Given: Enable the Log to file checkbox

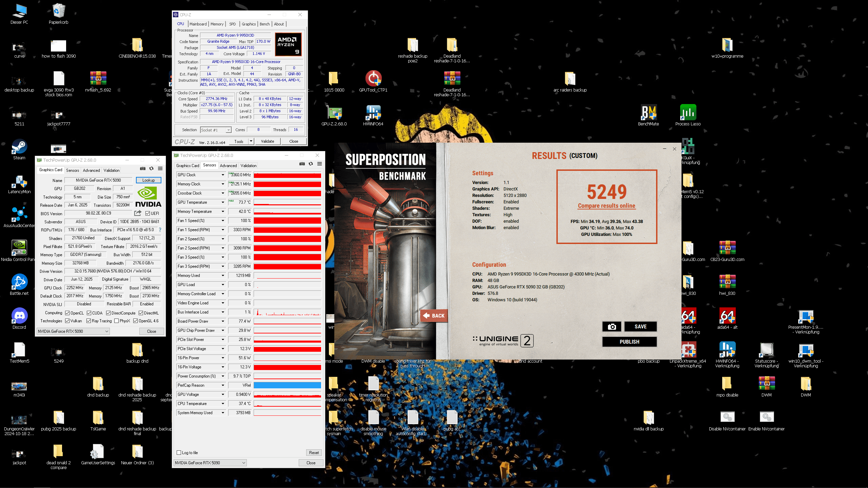Looking at the screenshot, I should point(179,453).
